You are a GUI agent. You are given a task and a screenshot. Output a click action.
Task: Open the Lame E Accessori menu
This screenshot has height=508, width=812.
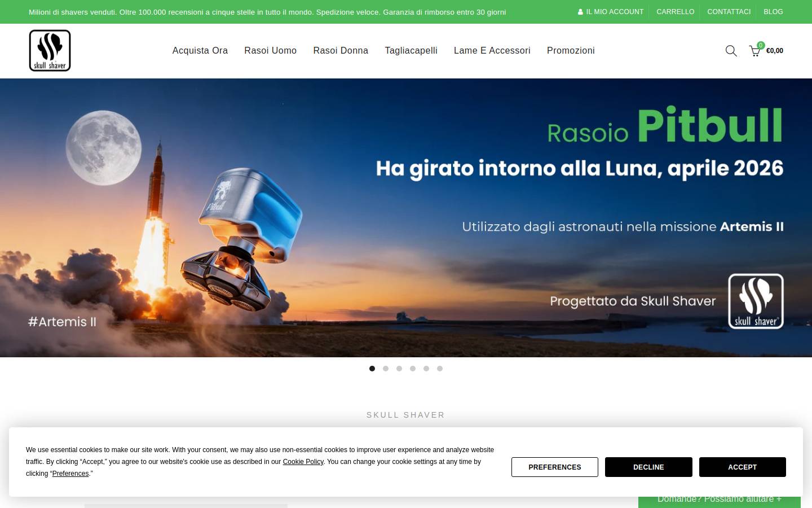point(492,51)
